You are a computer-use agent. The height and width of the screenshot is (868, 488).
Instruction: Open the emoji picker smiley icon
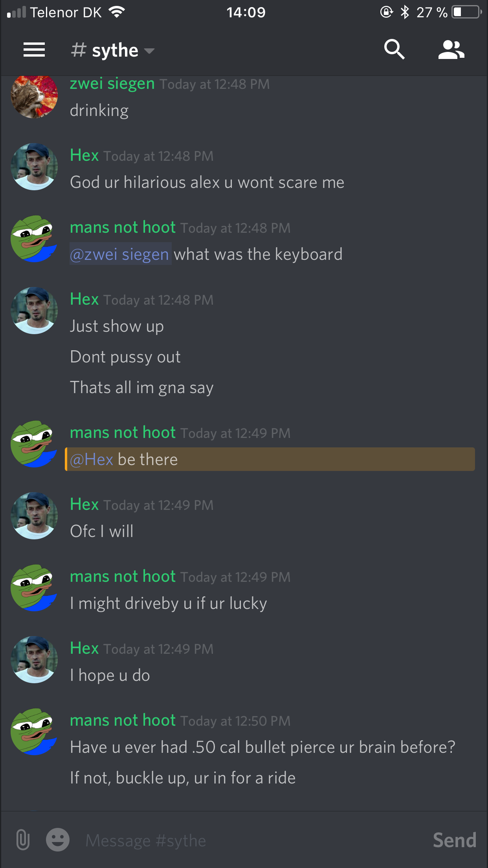pyautogui.click(x=58, y=840)
